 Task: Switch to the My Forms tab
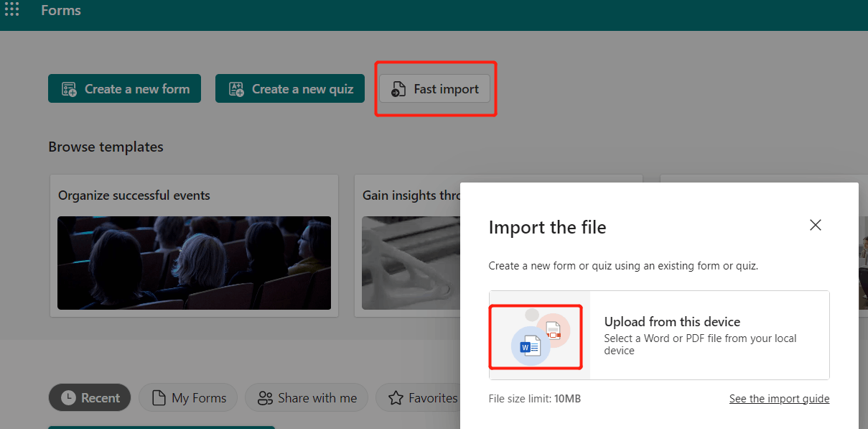(188, 397)
